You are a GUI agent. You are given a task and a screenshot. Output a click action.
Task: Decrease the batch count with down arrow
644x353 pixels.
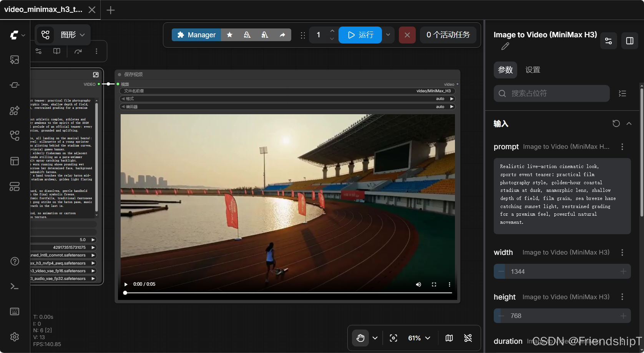pos(332,39)
